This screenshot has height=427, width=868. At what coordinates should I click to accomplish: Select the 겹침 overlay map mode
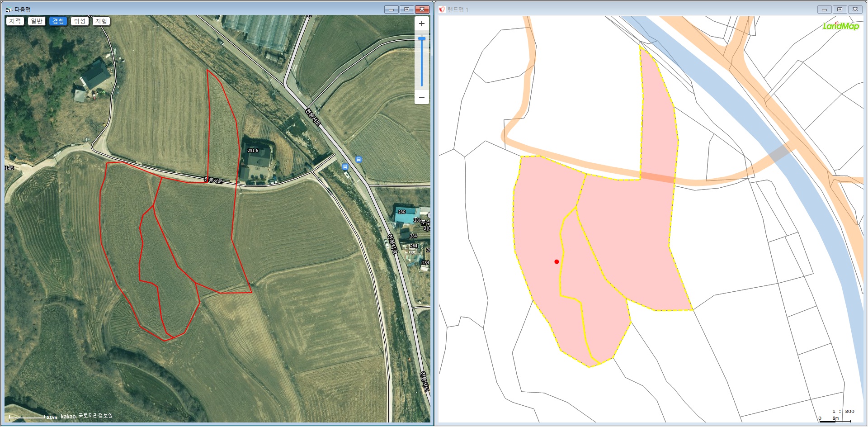click(58, 21)
